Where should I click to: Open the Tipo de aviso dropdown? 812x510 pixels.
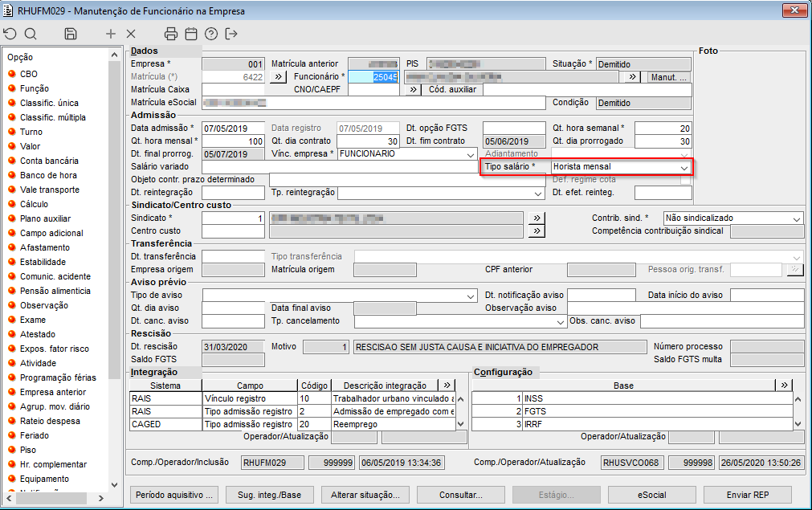tap(470, 296)
